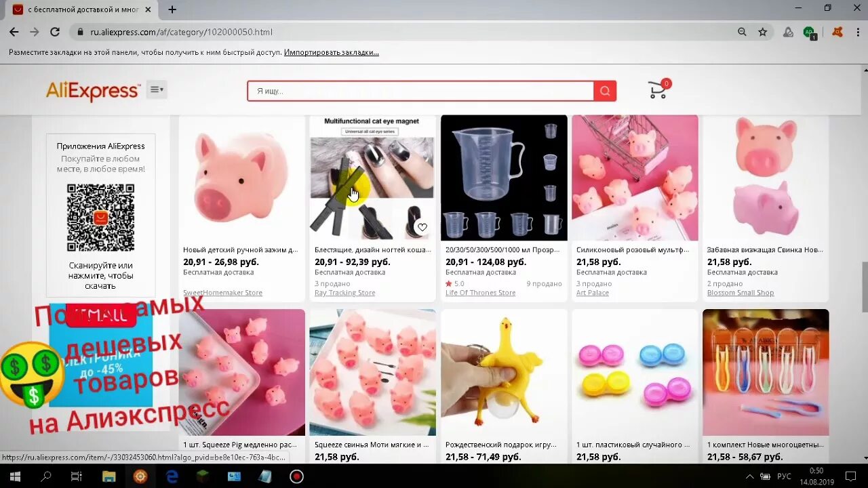Click title Рождественский подарок игрушка
868x488 pixels.
[501, 445]
